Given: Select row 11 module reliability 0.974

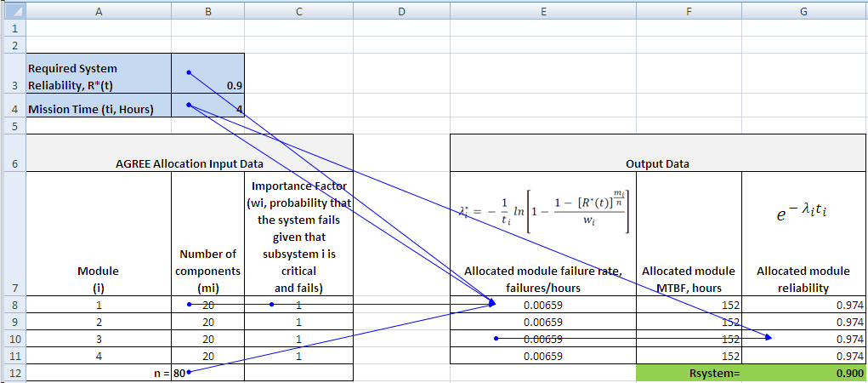Looking at the screenshot, I should (x=804, y=356).
